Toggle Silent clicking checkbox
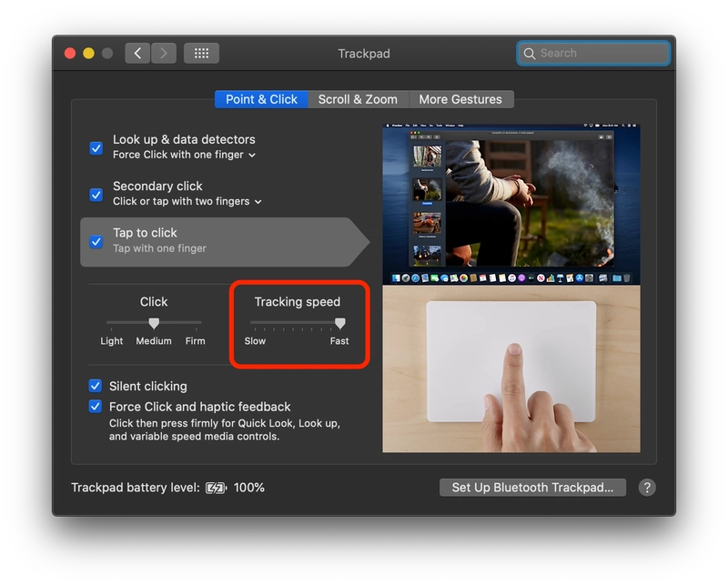 click(96, 386)
